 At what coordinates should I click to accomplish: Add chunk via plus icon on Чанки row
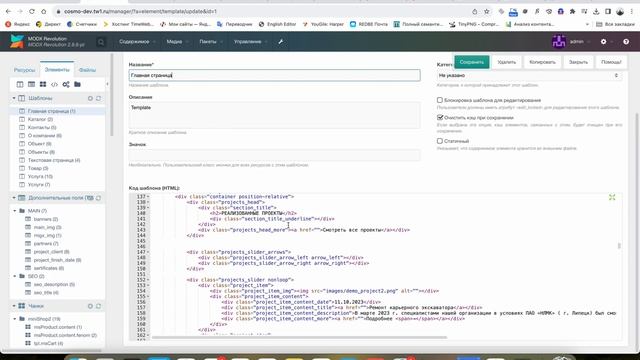(90, 306)
